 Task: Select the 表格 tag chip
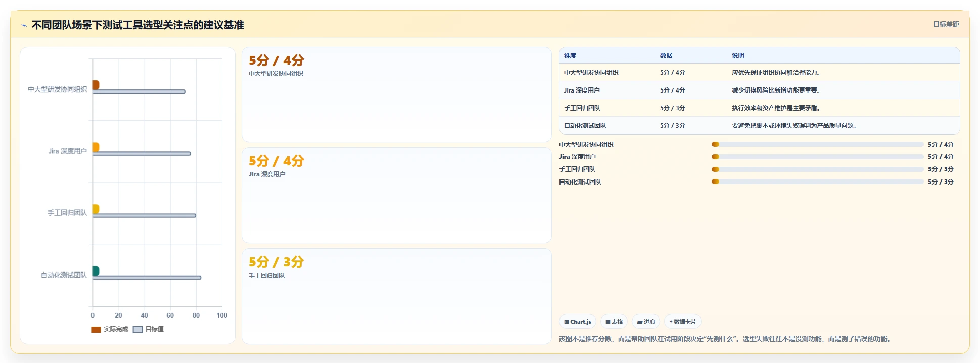(614, 322)
